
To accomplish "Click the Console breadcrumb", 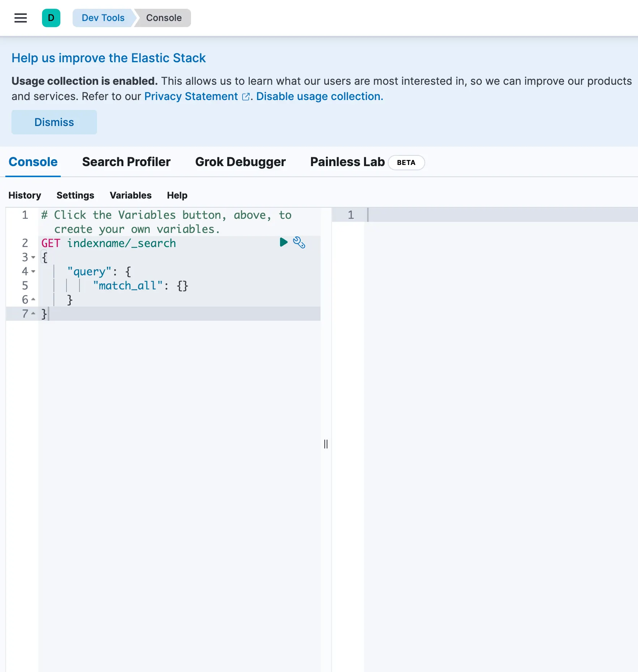I will [164, 18].
